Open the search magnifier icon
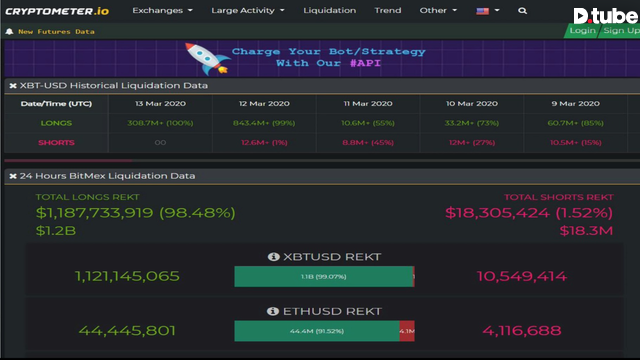Viewport: 640px width, 360px height. (x=522, y=11)
